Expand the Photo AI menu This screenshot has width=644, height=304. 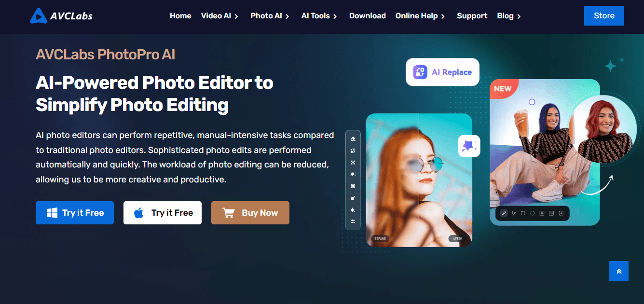(x=266, y=15)
